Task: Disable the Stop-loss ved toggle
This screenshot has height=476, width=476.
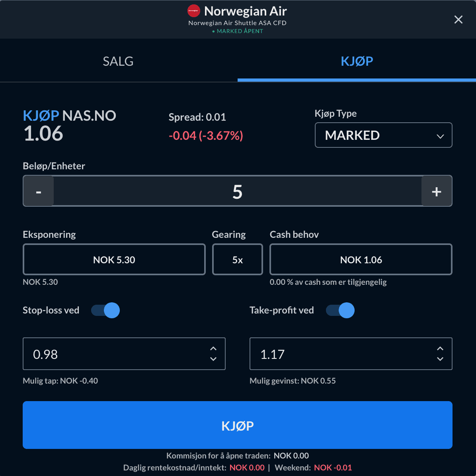Action: 105,310
